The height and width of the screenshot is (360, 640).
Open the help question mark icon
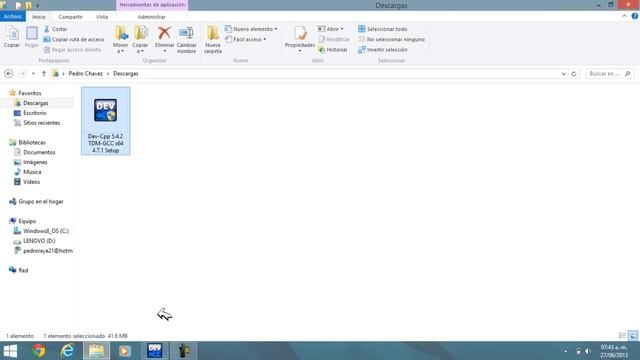pos(635,16)
